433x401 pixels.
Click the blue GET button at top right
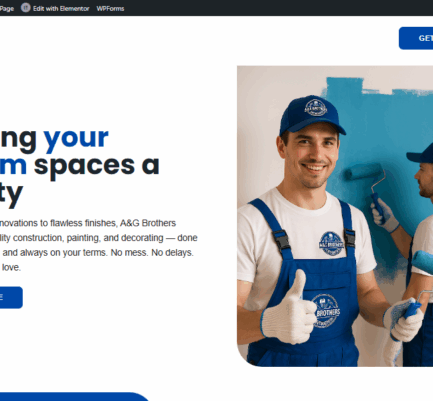416,38
